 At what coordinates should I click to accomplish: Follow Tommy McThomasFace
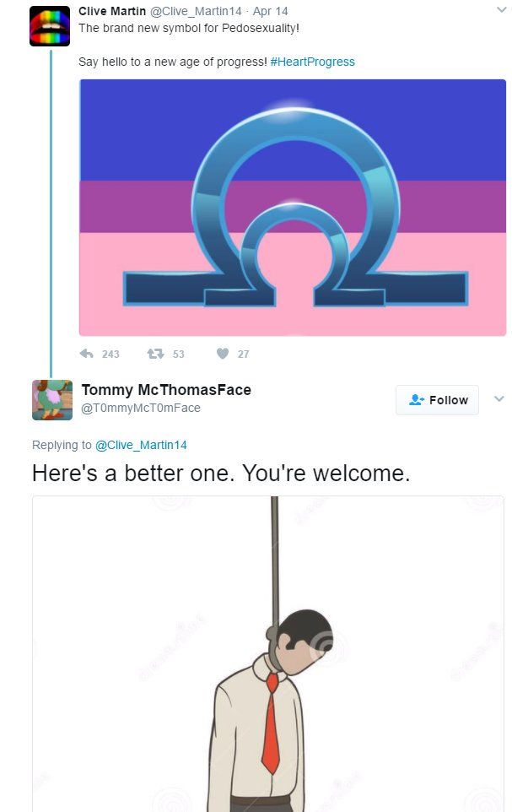[x=438, y=400]
